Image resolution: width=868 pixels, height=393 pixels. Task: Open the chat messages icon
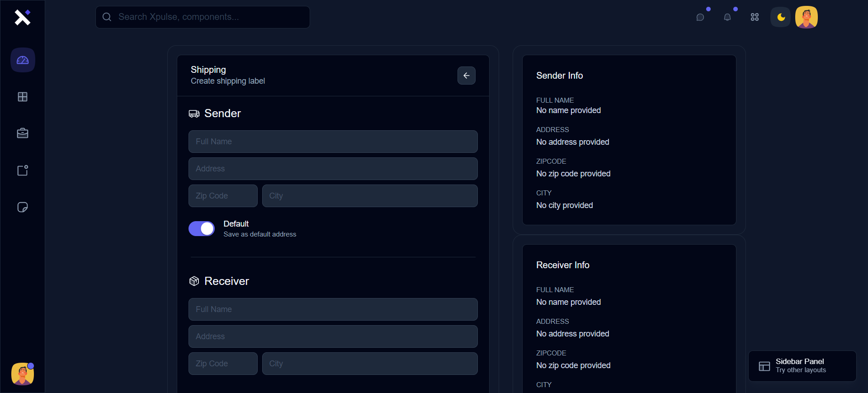click(700, 17)
